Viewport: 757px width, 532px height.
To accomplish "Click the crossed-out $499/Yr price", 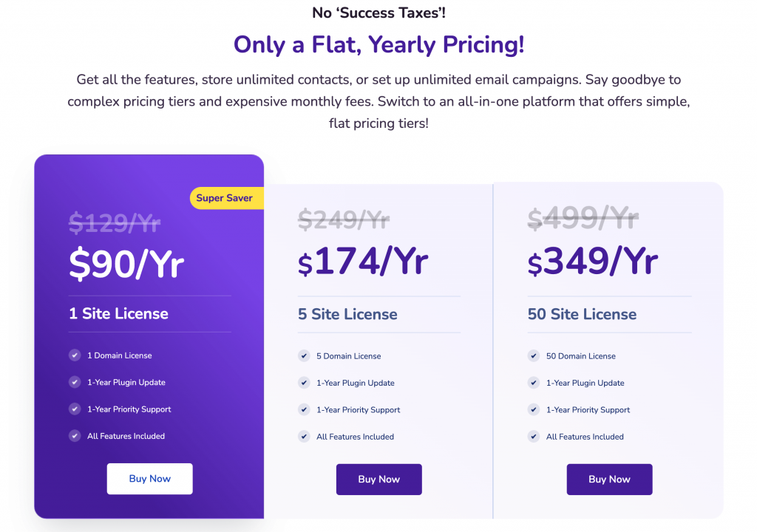I will pos(583,219).
